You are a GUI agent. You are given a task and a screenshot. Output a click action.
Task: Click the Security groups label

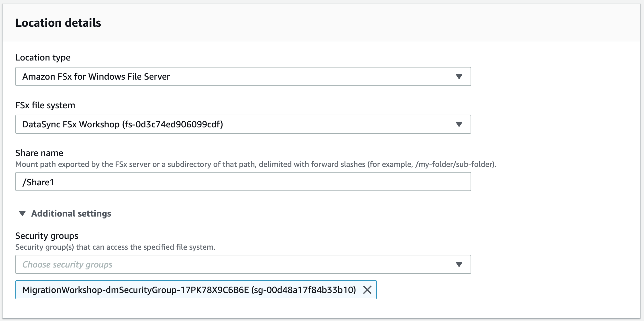tap(47, 236)
